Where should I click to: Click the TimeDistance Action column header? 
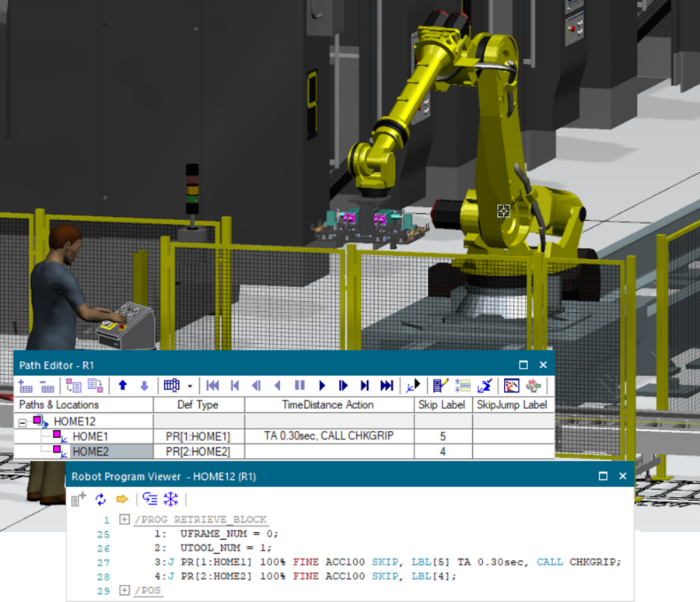[327, 404]
